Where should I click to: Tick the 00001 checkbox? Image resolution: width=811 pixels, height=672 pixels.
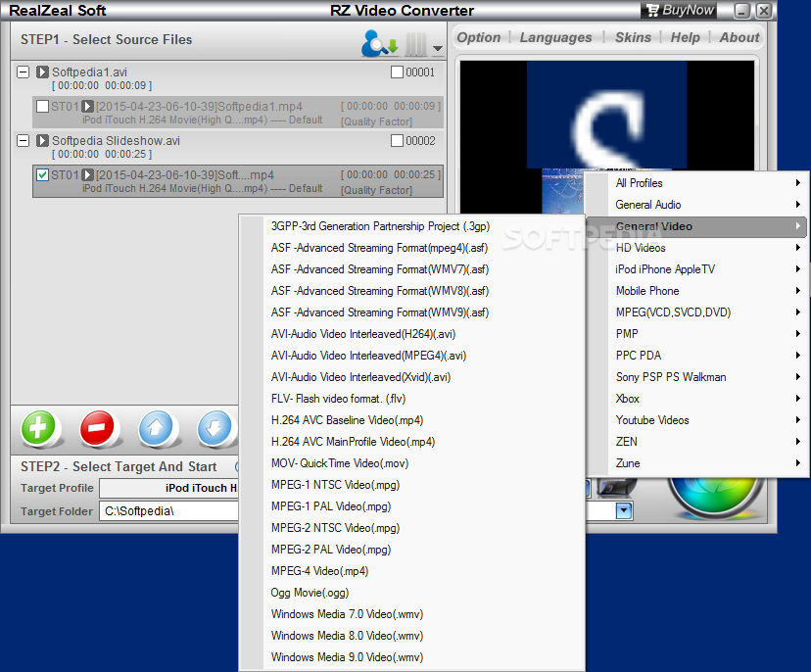click(x=397, y=72)
